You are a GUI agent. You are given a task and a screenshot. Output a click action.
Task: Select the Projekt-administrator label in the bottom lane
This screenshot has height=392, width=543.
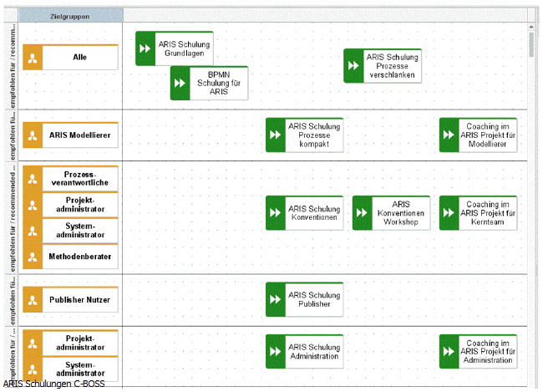pyautogui.click(x=80, y=344)
